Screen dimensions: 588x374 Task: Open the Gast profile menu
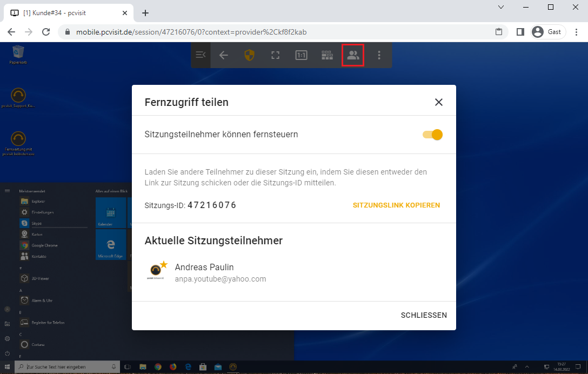point(547,32)
